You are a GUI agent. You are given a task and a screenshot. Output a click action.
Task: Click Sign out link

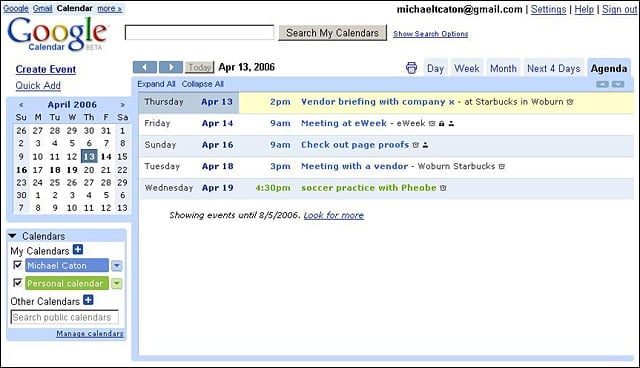pyautogui.click(x=619, y=9)
